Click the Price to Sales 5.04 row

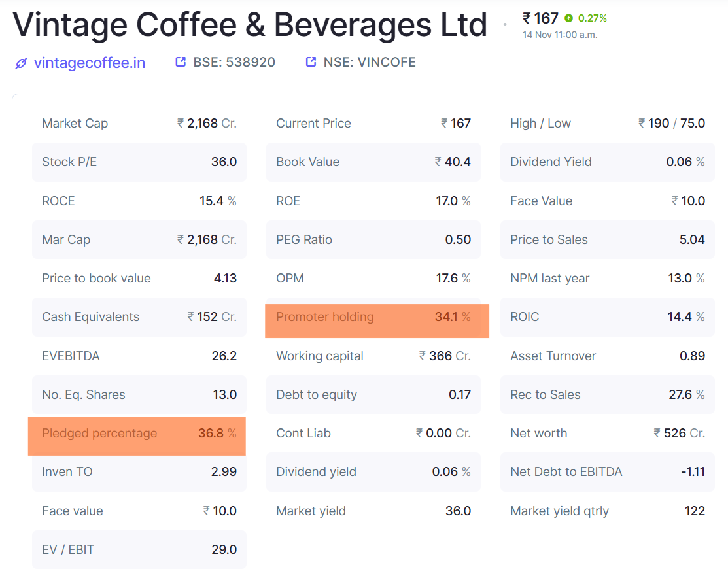[607, 239]
